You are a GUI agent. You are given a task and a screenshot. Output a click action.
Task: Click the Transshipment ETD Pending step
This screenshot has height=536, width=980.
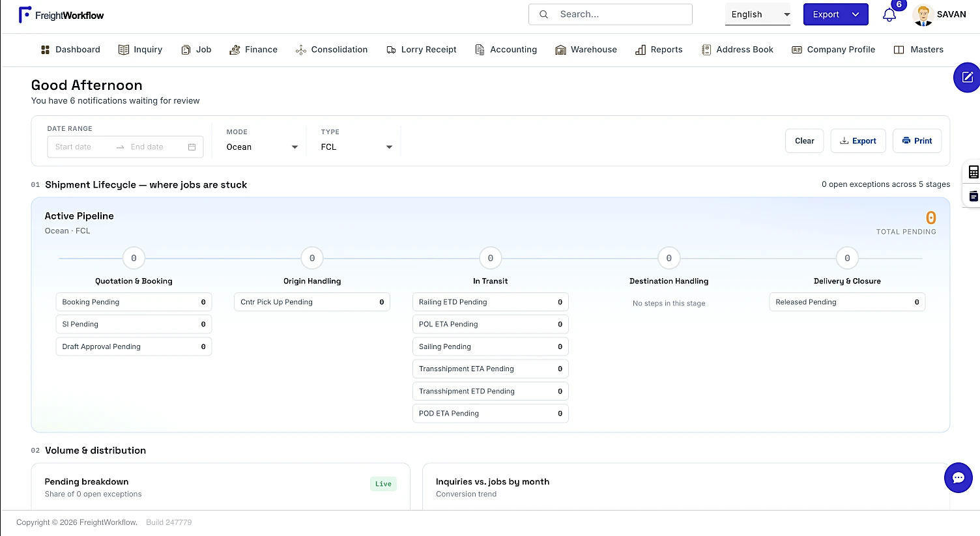[491, 391]
